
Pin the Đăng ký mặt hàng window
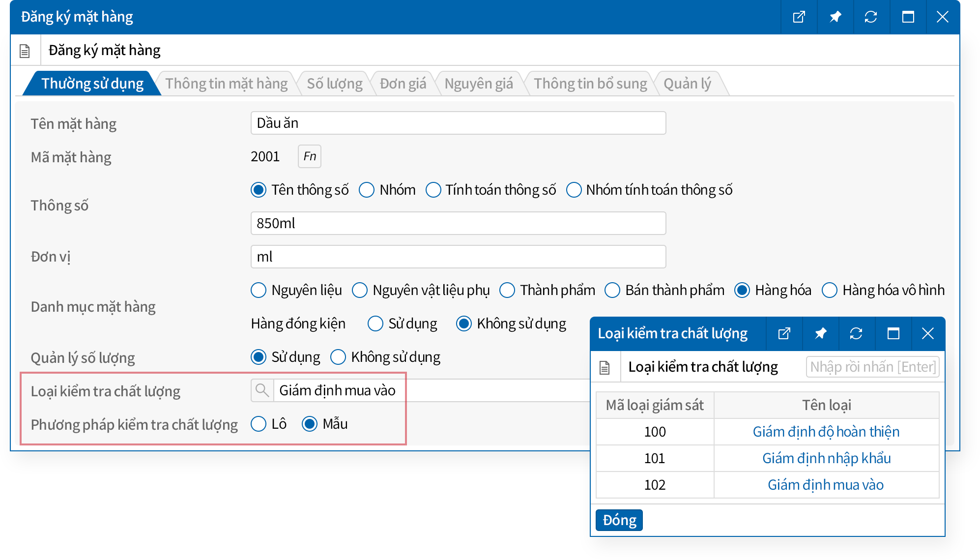[835, 17]
